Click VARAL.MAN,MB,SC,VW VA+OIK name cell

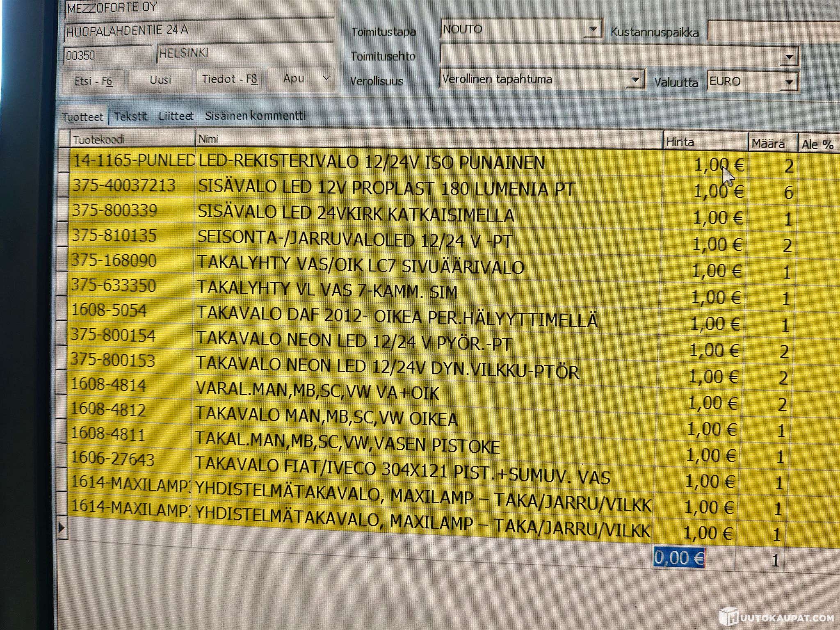[317, 390]
